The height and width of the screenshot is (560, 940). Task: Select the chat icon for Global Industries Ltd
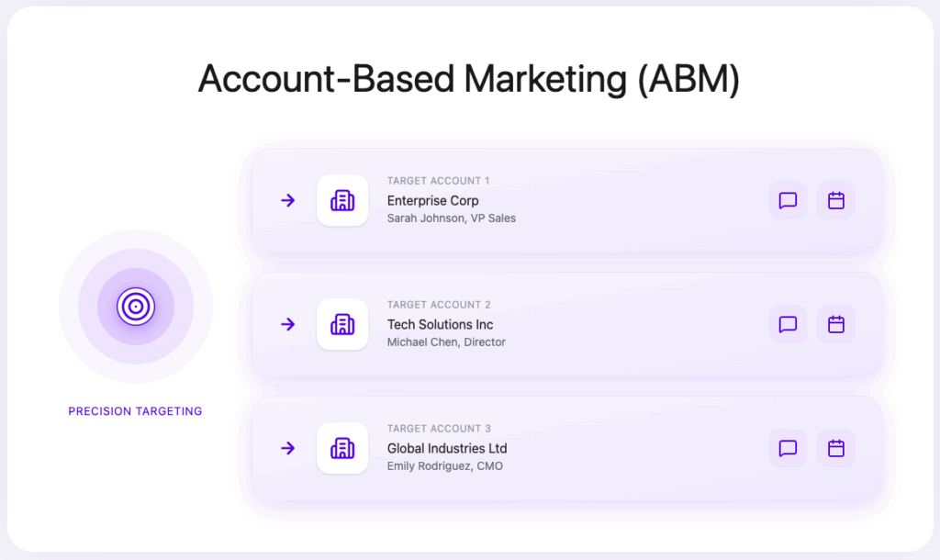pyautogui.click(x=788, y=448)
